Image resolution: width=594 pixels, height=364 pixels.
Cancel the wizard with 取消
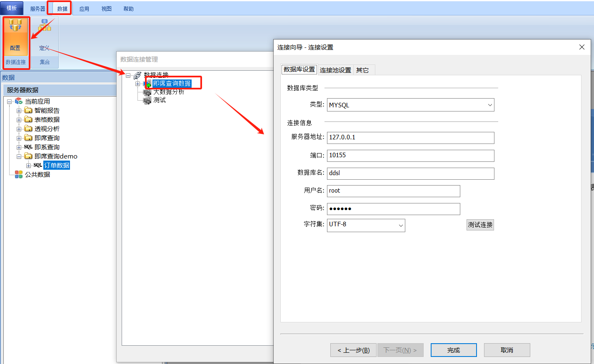coord(507,350)
